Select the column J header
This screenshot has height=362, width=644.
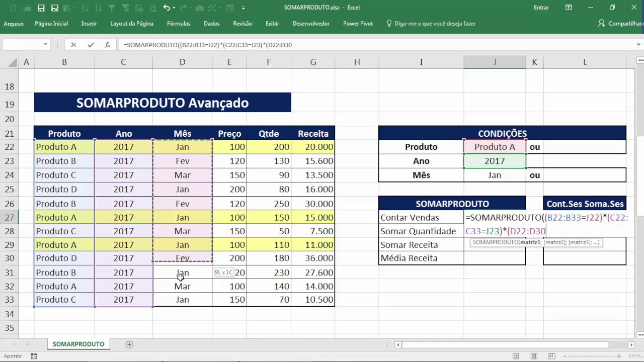495,62
